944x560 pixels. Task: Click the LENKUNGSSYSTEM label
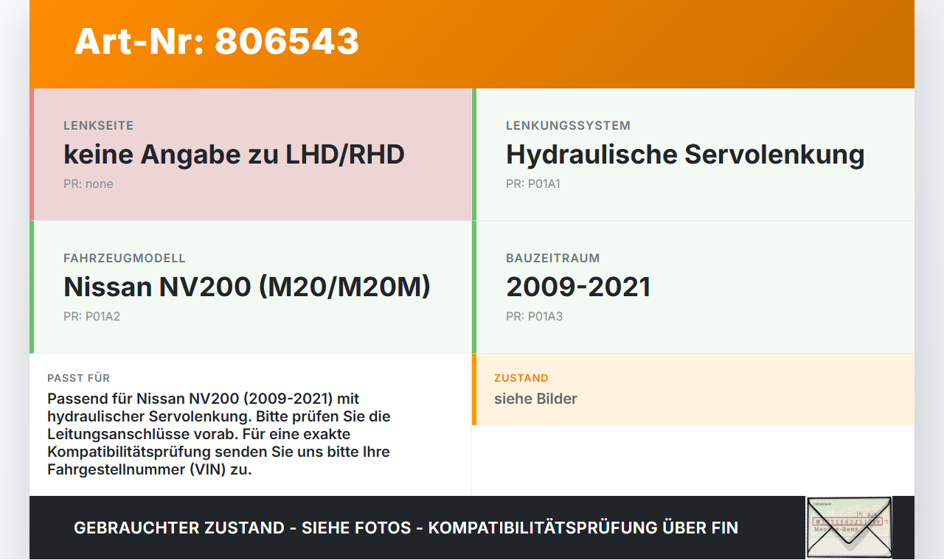click(x=568, y=126)
